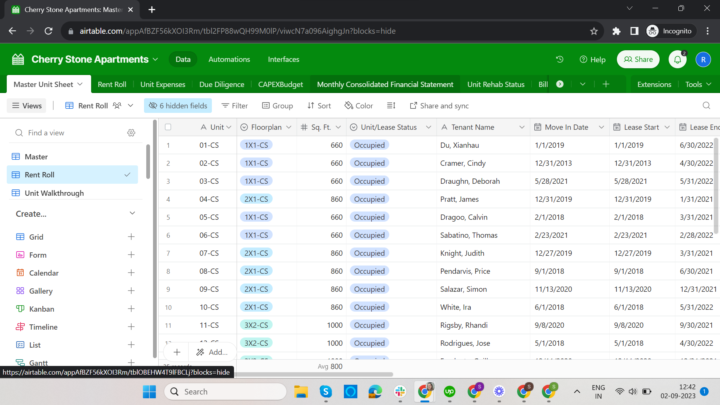Add a new Kanban view
This screenshot has height=405, width=720.
[132, 309]
